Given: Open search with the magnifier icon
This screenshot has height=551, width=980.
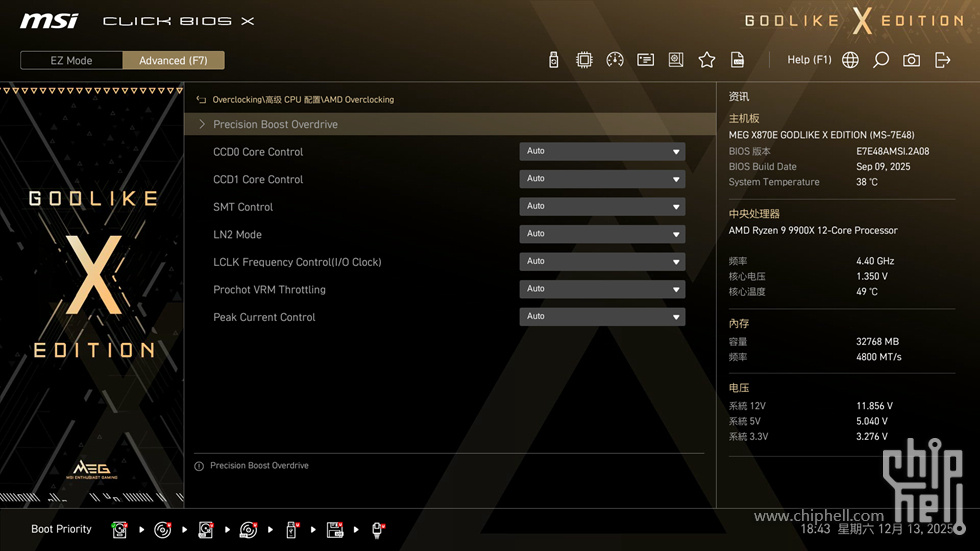Looking at the screenshot, I should pyautogui.click(x=881, y=60).
